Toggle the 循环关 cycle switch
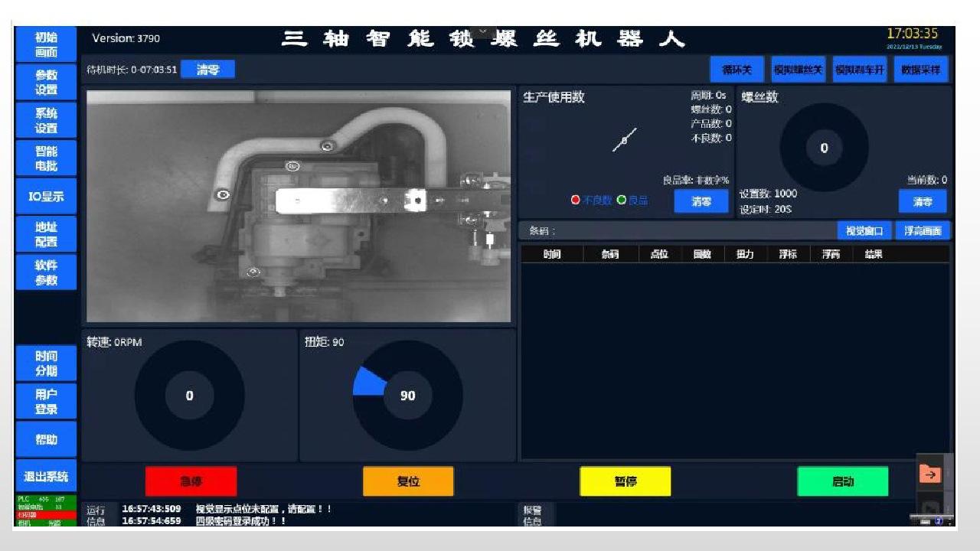This screenshot has width=980, height=551. [x=737, y=70]
